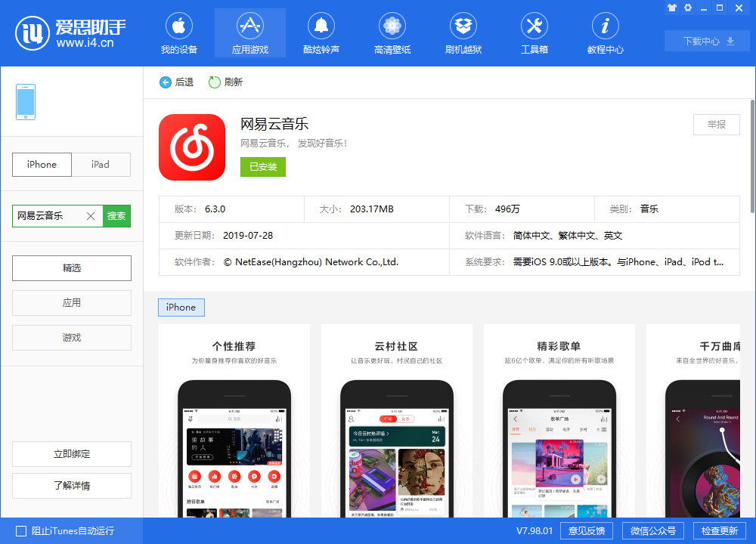Open the 刷机越狱 jailbreak tools
Image resolution: width=756 pixels, height=544 pixels.
pyautogui.click(x=463, y=32)
